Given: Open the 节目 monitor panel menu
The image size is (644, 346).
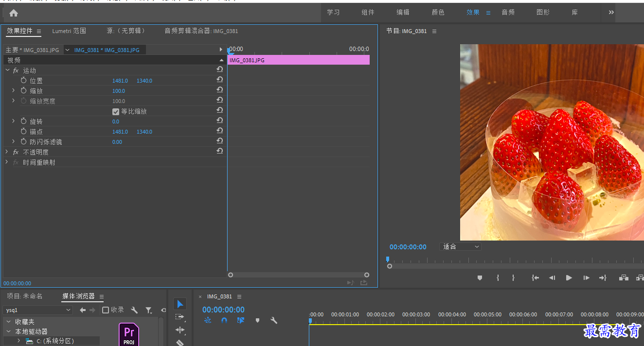Looking at the screenshot, I should 434,31.
